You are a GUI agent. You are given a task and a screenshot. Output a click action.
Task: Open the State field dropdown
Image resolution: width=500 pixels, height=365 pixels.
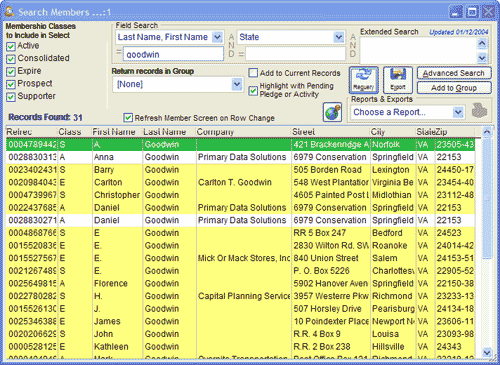point(339,37)
